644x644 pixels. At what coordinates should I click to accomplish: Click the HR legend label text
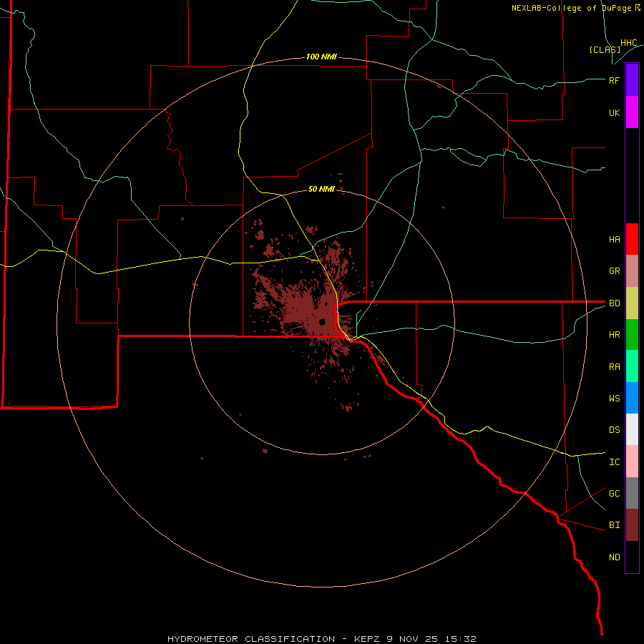click(x=614, y=335)
